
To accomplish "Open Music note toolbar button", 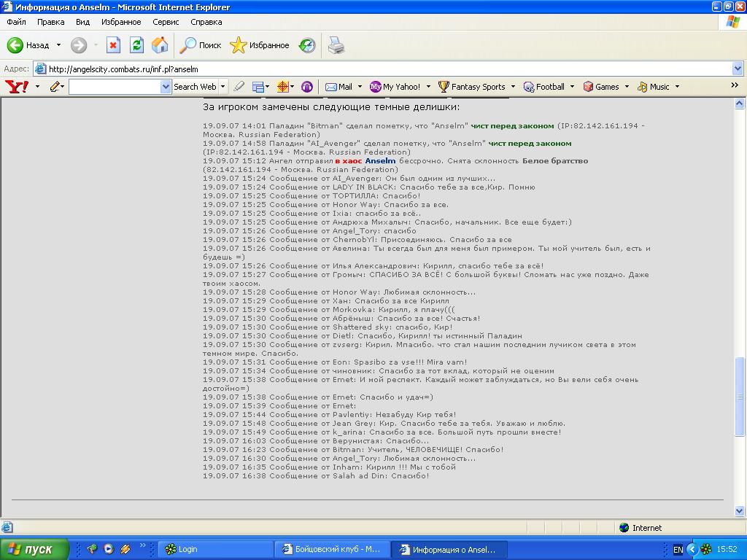I will click(653, 87).
